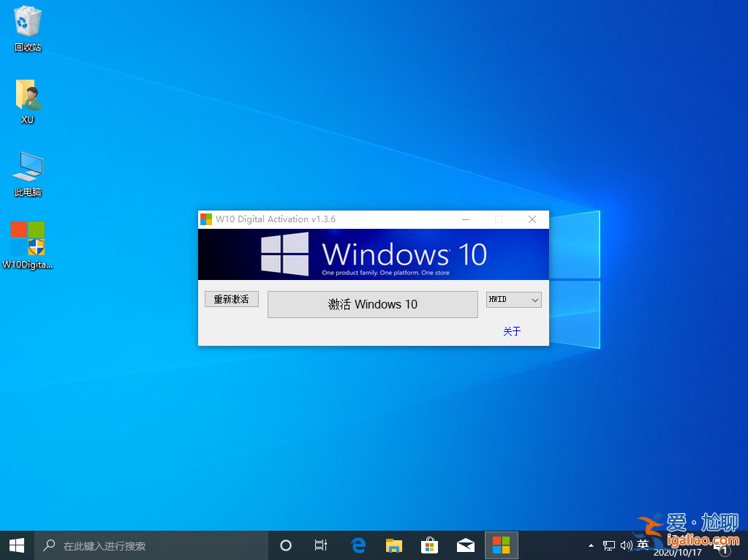748x560 pixels.
Task: Open Microsoft Edge from the taskbar
Action: [x=358, y=545]
